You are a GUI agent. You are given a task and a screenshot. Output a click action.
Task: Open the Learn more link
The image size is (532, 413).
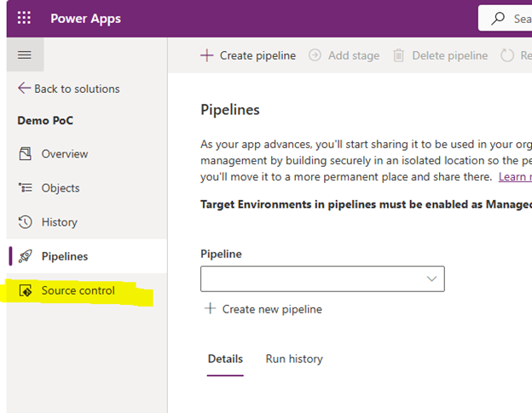[515, 176]
